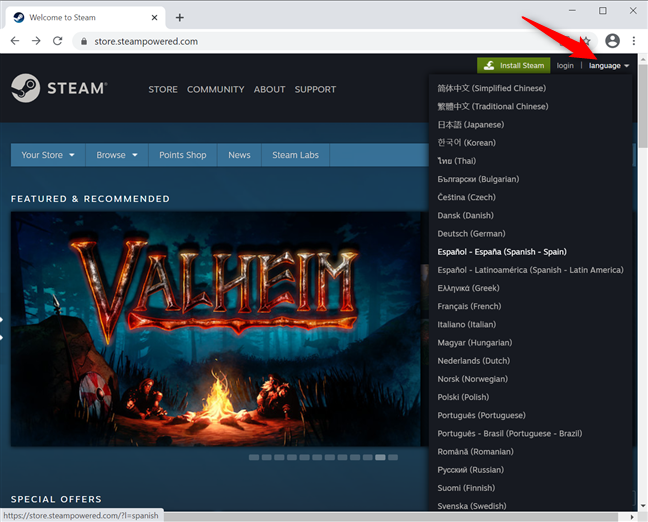Click the browser forward arrow
This screenshot has height=522, width=648.
coord(36,41)
